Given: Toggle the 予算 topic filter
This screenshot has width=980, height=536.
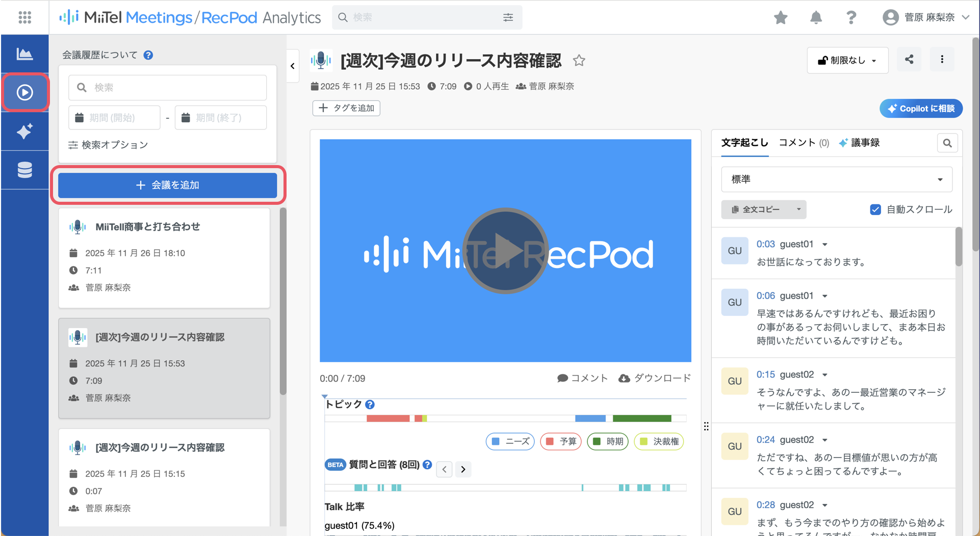Looking at the screenshot, I should coord(560,441).
